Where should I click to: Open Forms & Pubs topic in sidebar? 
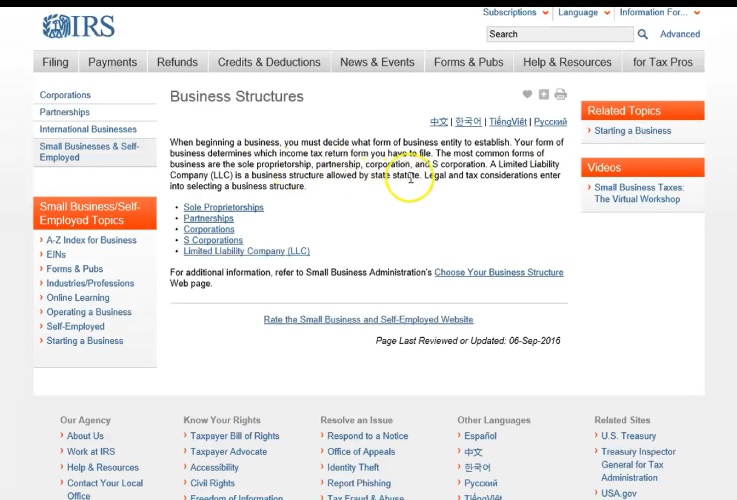[x=74, y=269]
